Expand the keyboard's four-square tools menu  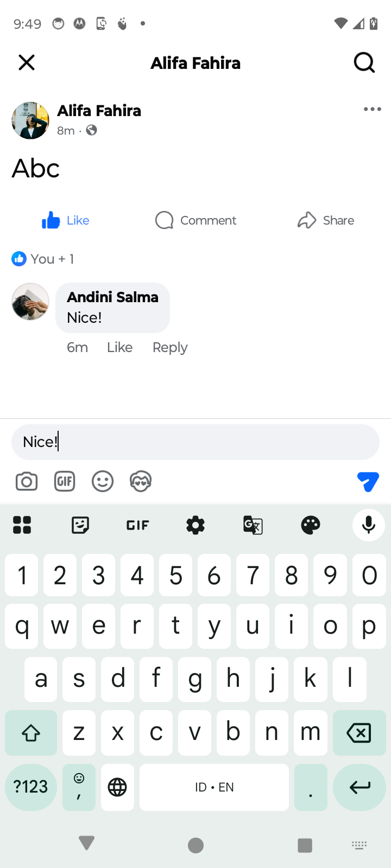[22, 525]
